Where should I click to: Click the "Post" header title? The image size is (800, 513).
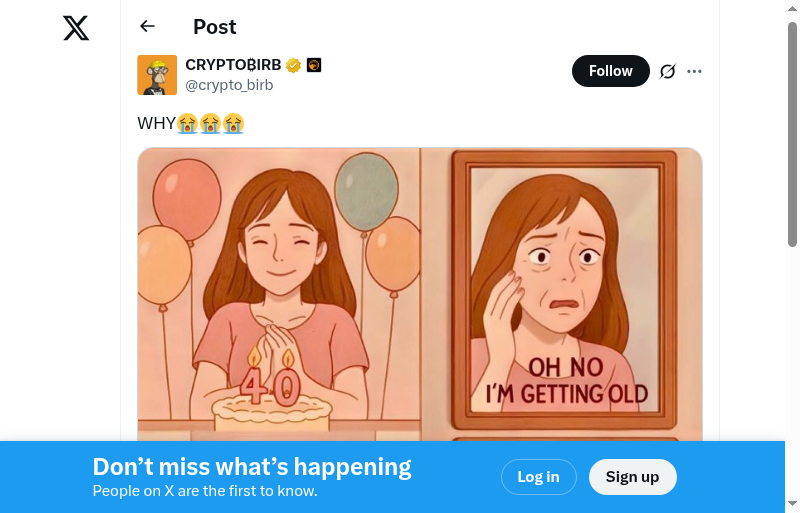click(x=215, y=27)
